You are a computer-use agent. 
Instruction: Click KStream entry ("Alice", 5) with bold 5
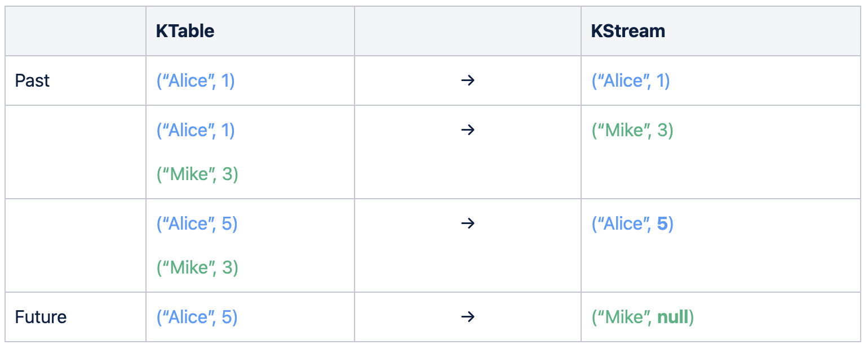(x=632, y=224)
